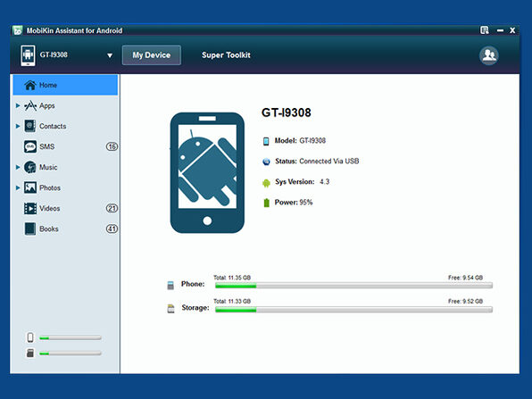The image size is (532, 399).
Task: Open the user account icon
Action: pyautogui.click(x=489, y=55)
